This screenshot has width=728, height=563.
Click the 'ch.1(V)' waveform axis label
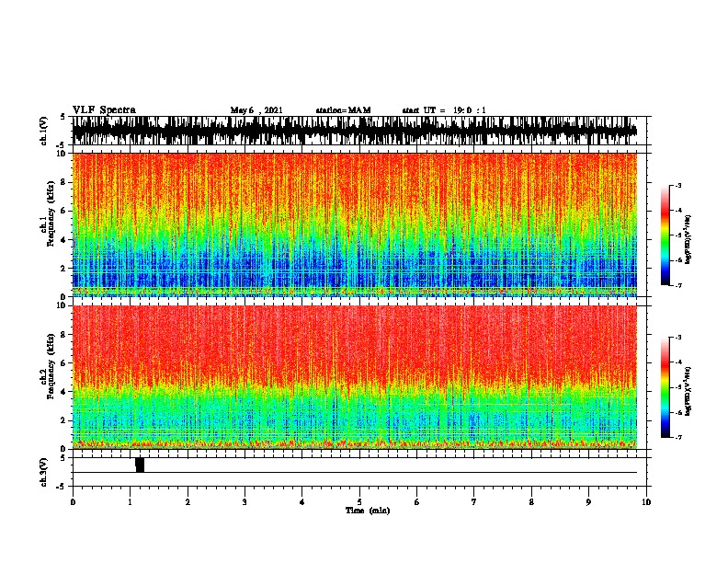pos(44,131)
